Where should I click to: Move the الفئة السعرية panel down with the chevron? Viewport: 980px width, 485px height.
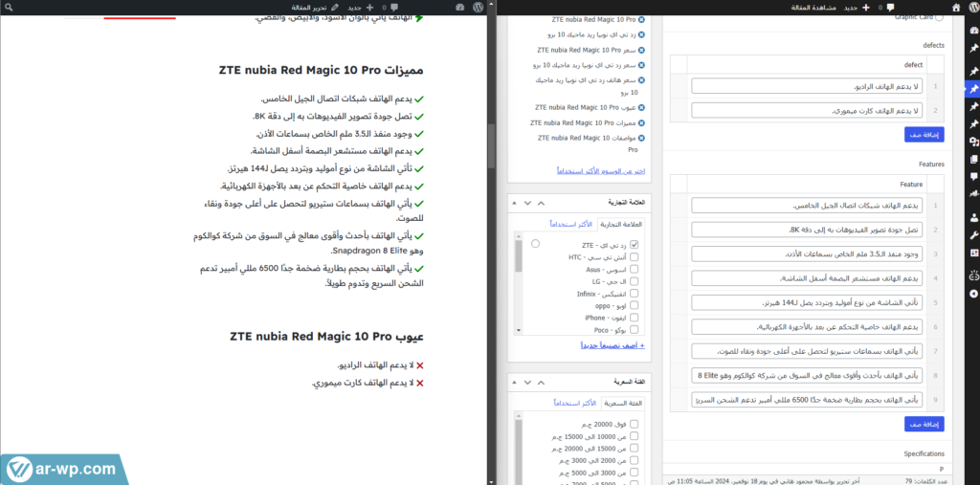click(527, 381)
